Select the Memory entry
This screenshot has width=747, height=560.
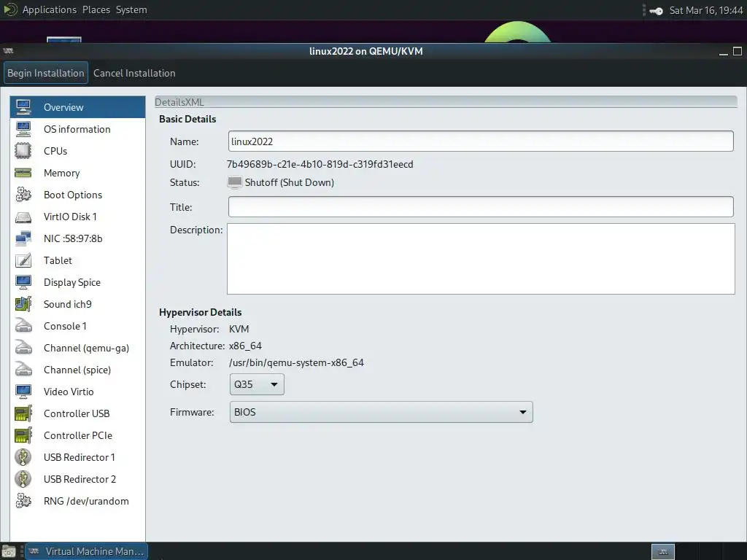[x=77, y=173]
